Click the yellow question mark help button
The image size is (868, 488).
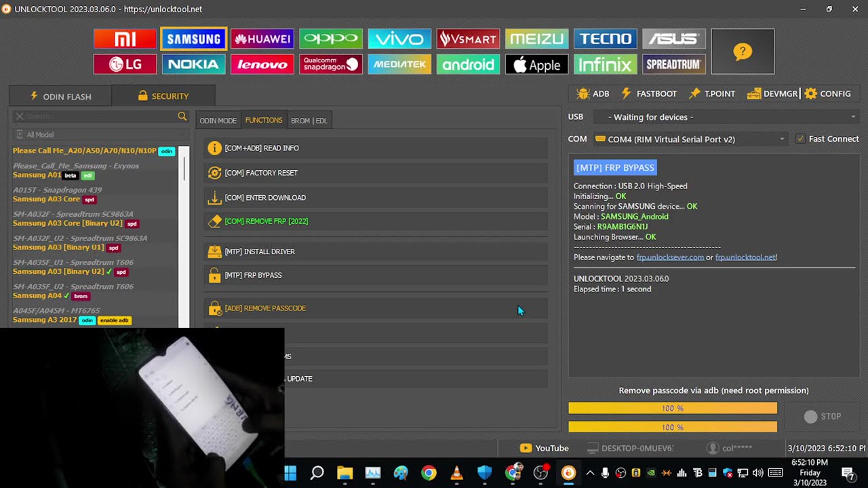click(x=743, y=52)
